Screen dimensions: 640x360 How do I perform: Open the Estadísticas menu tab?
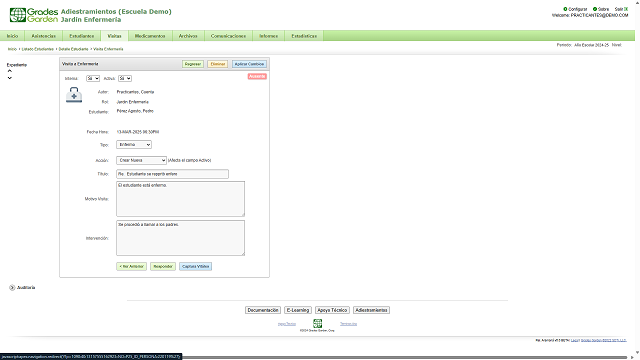(x=304, y=36)
